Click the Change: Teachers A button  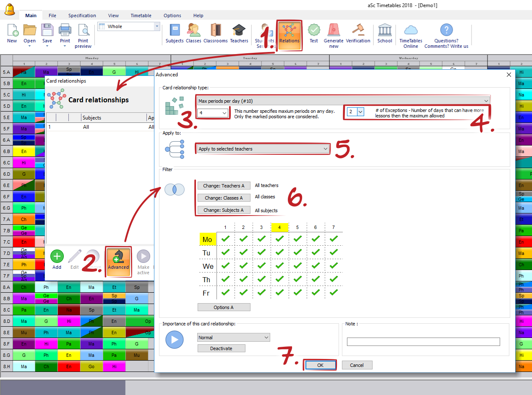pos(224,186)
